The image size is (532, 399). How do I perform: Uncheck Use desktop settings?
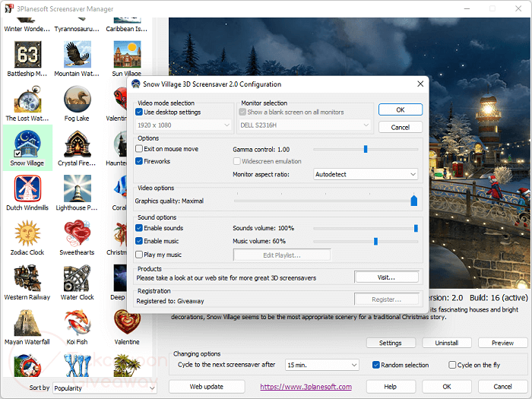139,112
